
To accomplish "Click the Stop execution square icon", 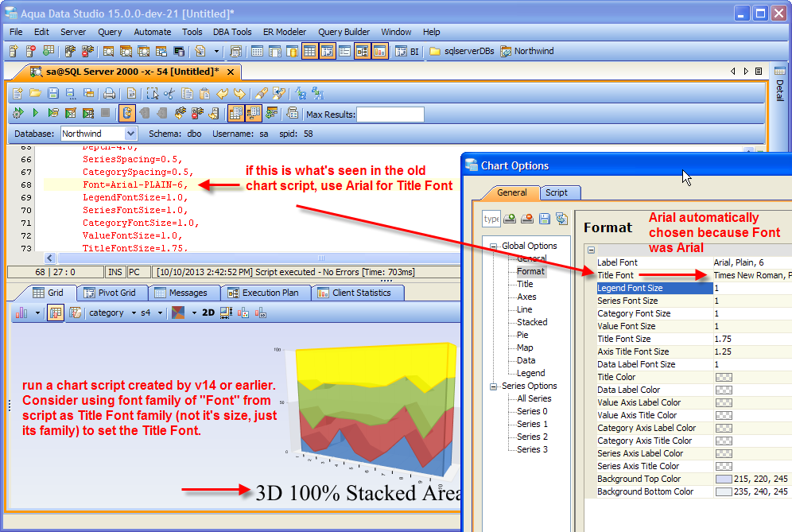I will pyautogui.click(x=105, y=113).
